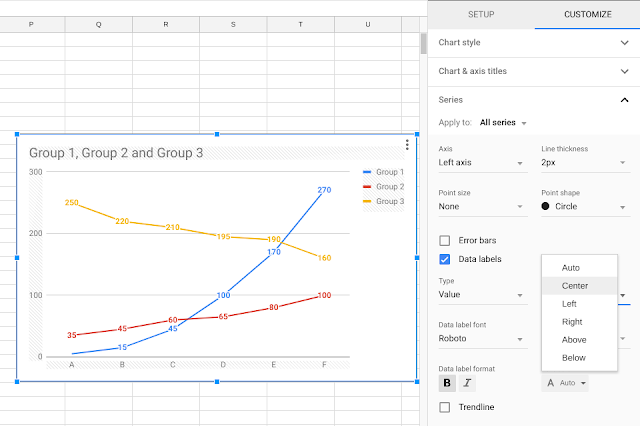Enable the Error bars checkbox
The image size is (640, 426).
pos(444,240)
